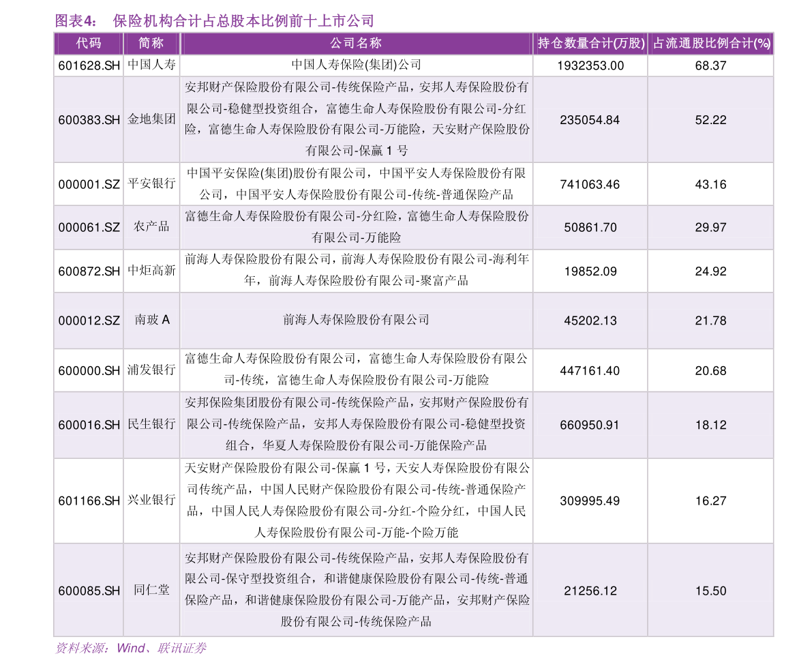
Task: Click the 民生银行 cell
Action: click(151, 424)
